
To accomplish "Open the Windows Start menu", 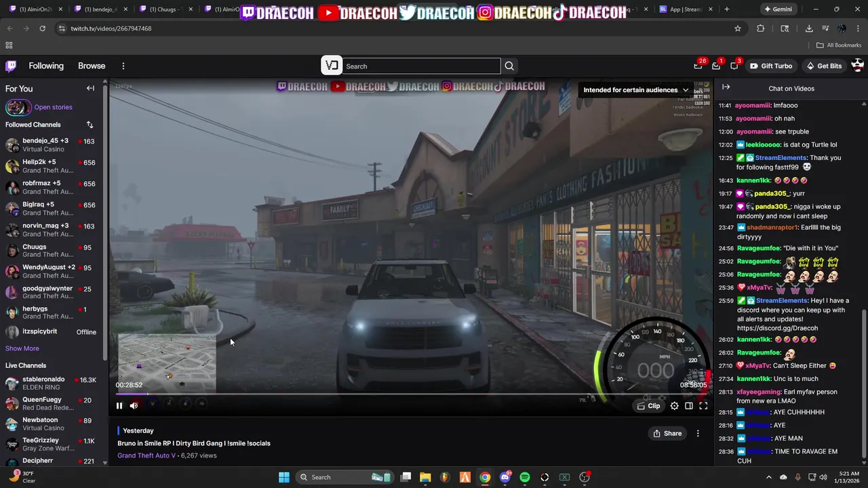I will point(284,477).
